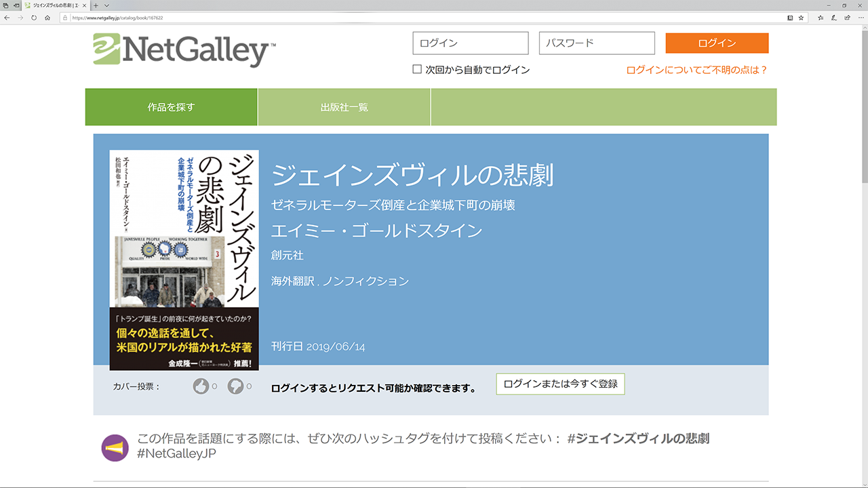
Task: Click the hashtag #ジェインズヴィルの悲劇 text
Action: click(x=638, y=438)
